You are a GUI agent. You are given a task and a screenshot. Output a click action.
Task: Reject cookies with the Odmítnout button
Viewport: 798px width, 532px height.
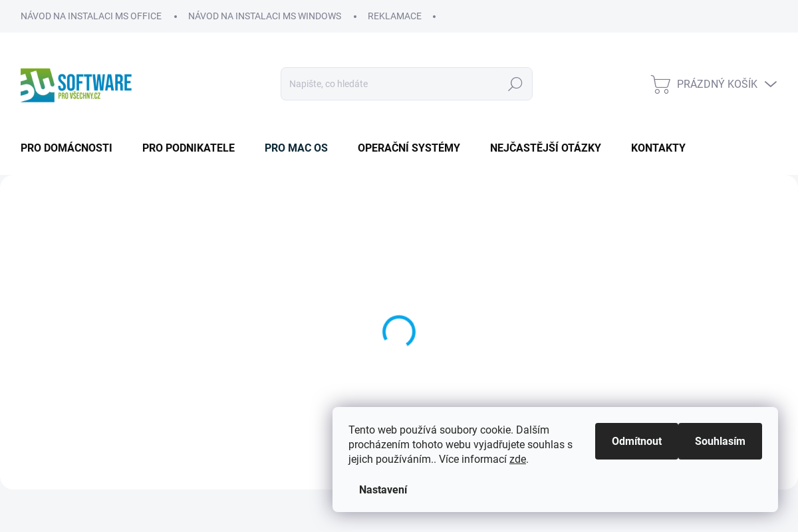point(636,441)
